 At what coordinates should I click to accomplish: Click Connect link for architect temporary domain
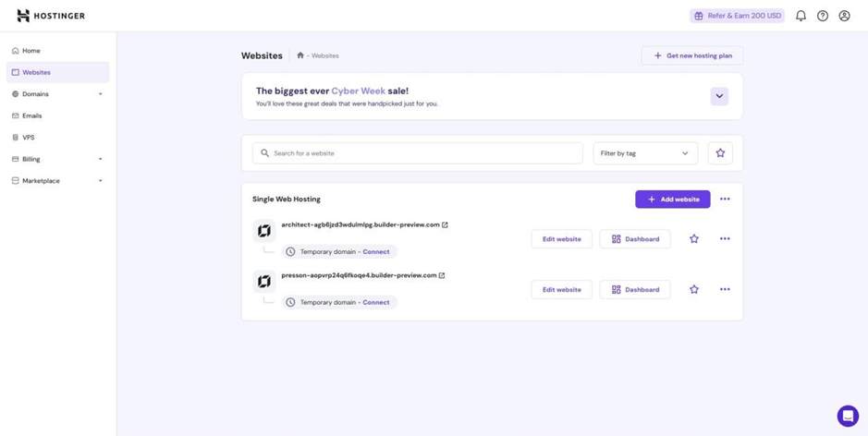tap(376, 252)
